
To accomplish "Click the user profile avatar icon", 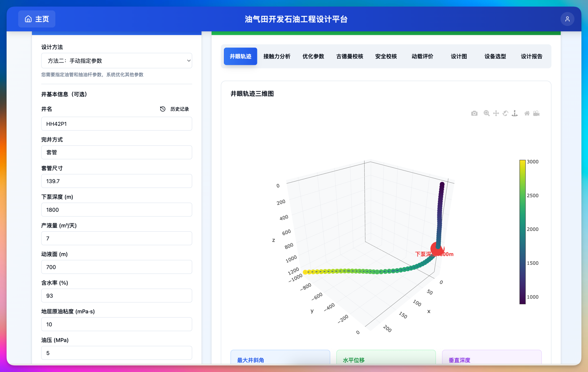I will [x=567, y=19].
